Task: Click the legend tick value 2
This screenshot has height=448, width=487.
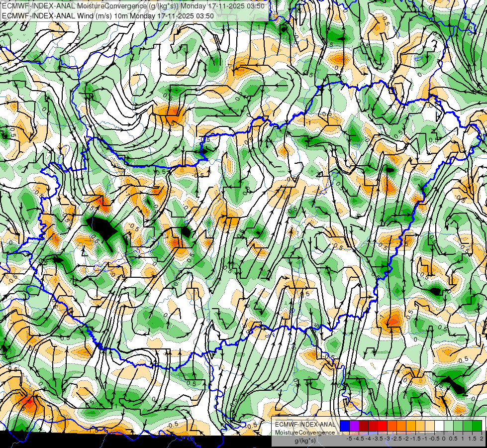Action: 482,439
